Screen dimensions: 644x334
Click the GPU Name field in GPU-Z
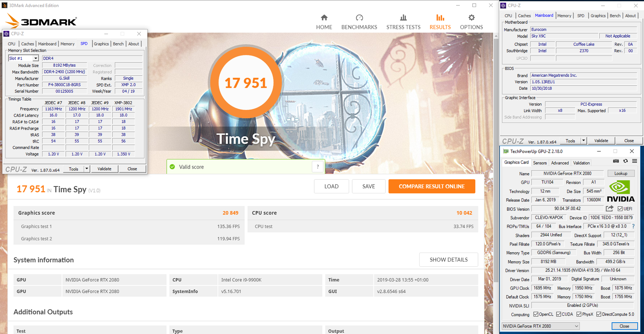568,174
